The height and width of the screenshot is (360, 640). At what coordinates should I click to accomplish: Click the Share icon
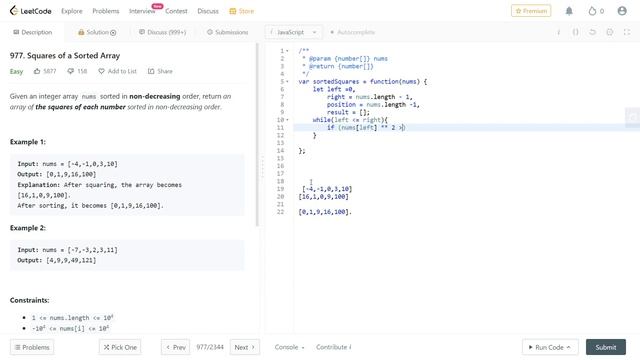pos(151,71)
